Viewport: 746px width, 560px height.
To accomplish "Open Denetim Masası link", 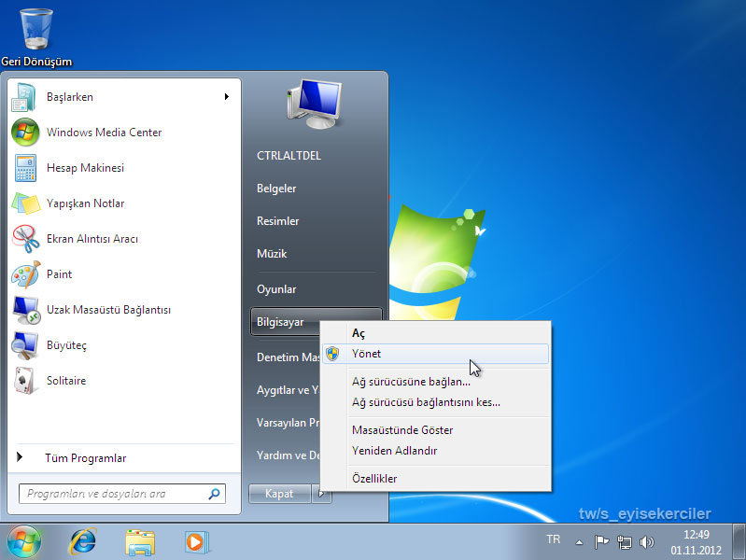I will 288,357.
